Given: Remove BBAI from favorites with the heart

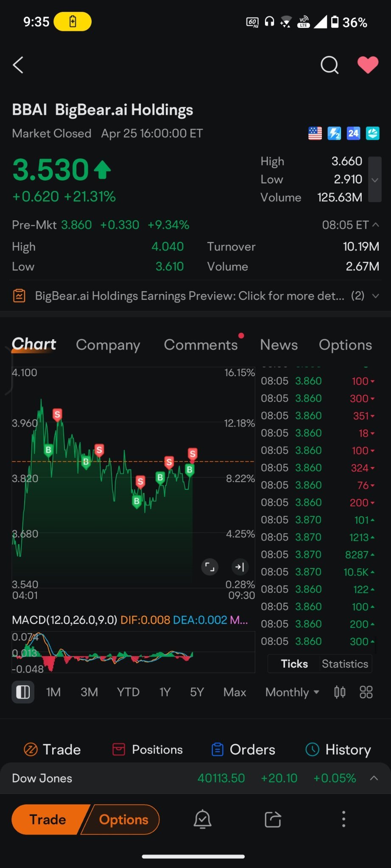Looking at the screenshot, I should pos(368,65).
